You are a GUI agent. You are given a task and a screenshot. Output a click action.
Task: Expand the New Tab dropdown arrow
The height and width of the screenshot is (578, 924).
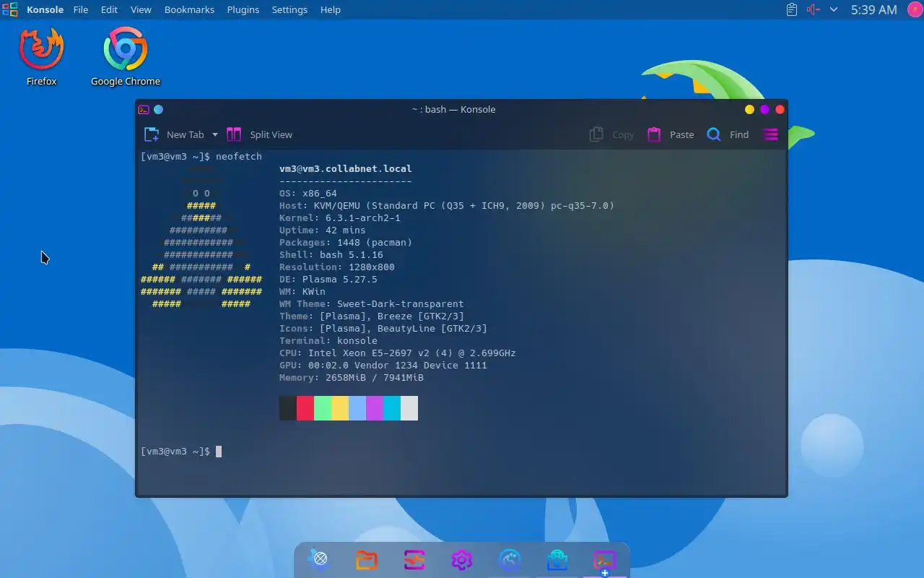214,134
